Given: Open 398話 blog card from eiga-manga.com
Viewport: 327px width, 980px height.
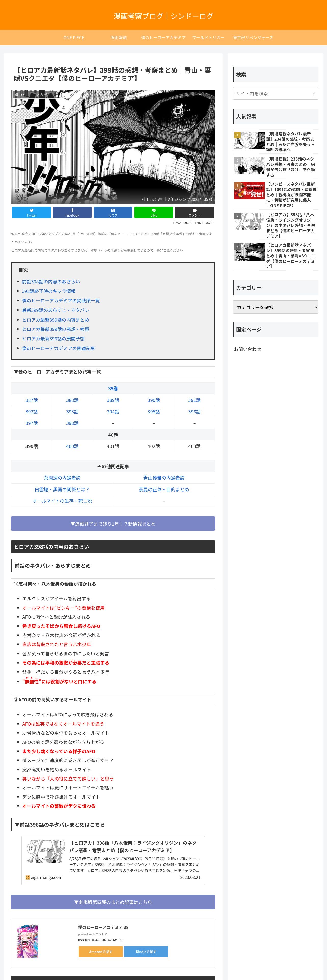Looking at the screenshot, I should tap(113, 860).
